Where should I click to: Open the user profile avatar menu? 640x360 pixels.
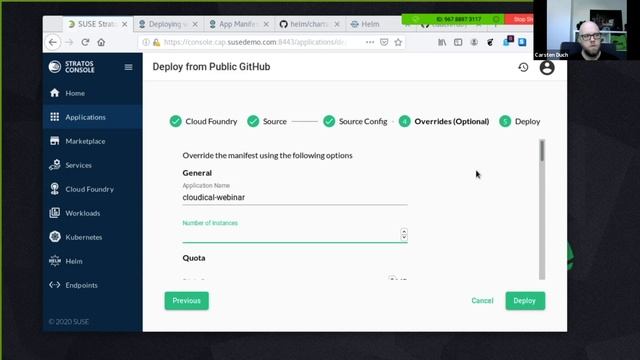point(547,67)
